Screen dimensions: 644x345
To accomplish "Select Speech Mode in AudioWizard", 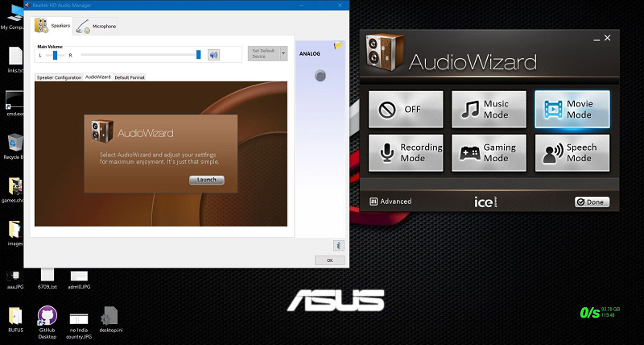I will [572, 152].
